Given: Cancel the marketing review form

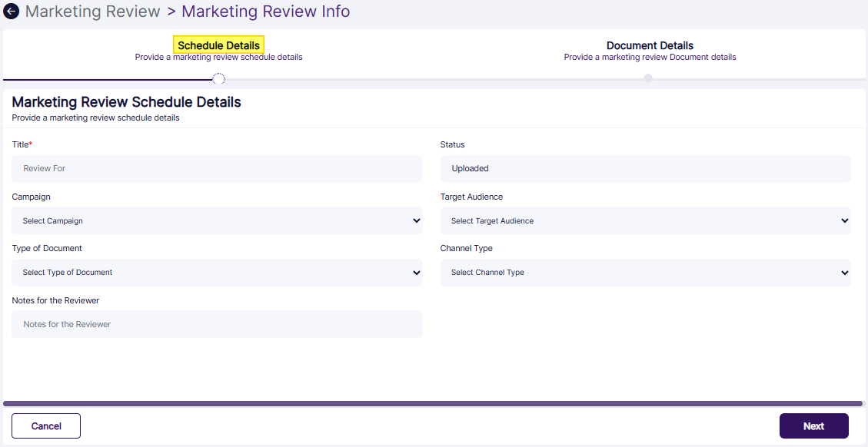Looking at the screenshot, I should [45, 425].
